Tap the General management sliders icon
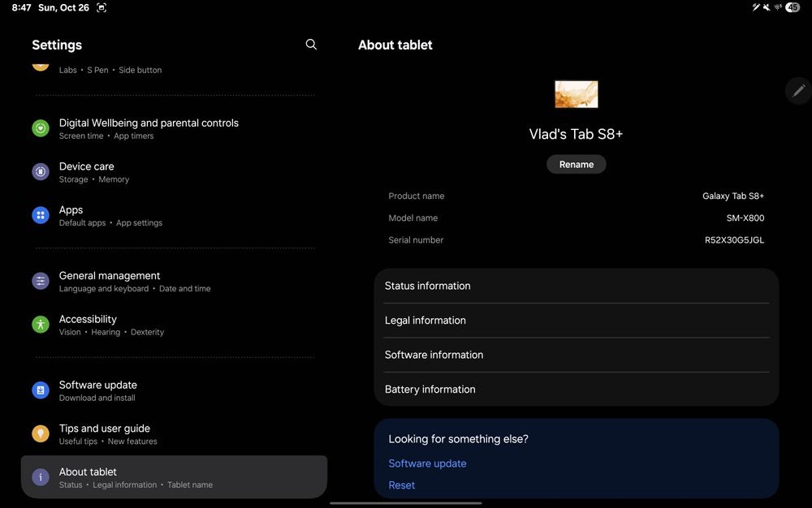The height and width of the screenshot is (508, 812). coord(41,281)
